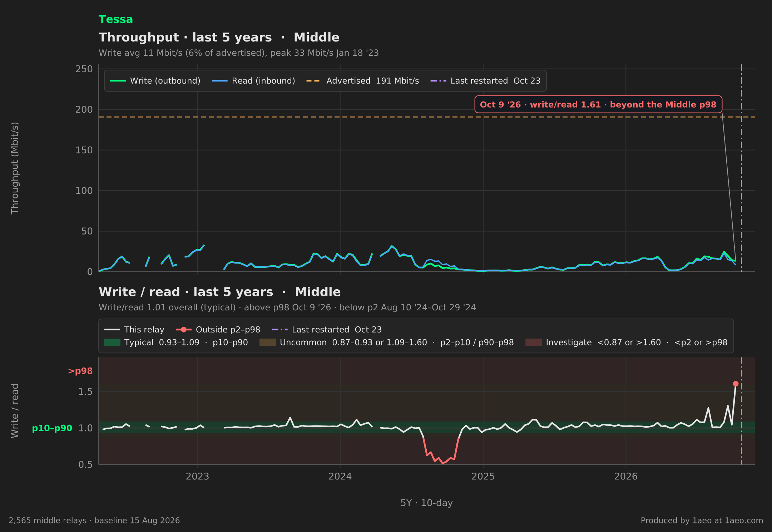Click the >p98 axis label

(80, 371)
